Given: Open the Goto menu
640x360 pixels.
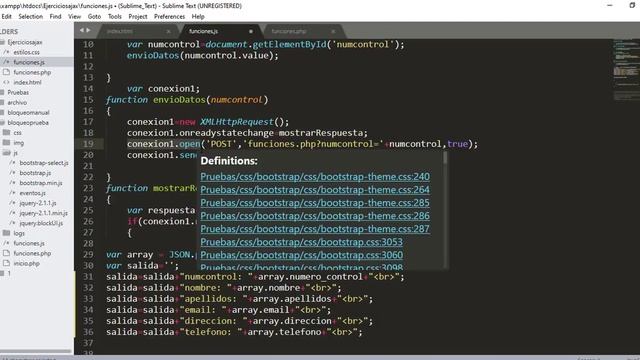Looking at the screenshot, I should [94, 16].
